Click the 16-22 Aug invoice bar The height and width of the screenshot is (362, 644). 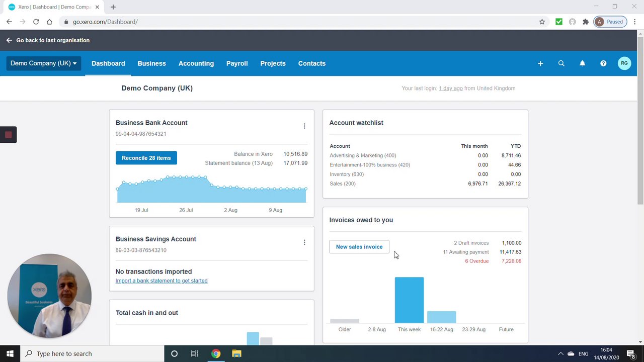442,317
